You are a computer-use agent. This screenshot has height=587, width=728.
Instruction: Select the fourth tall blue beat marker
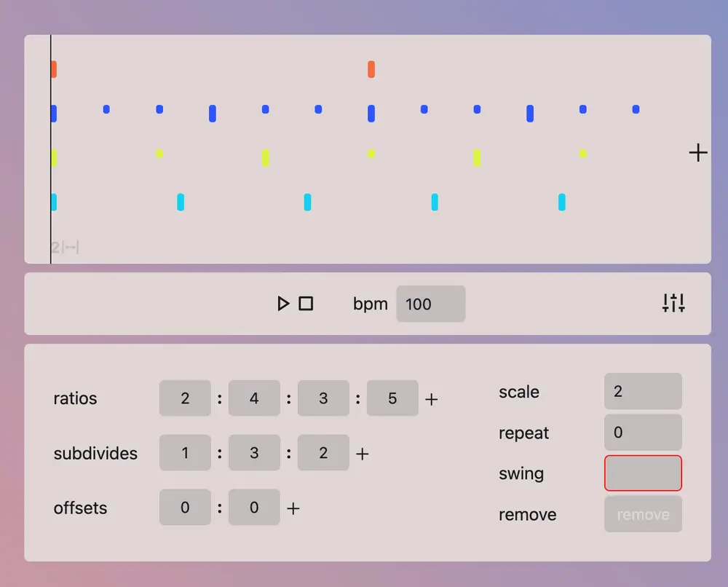tap(530, 114)
